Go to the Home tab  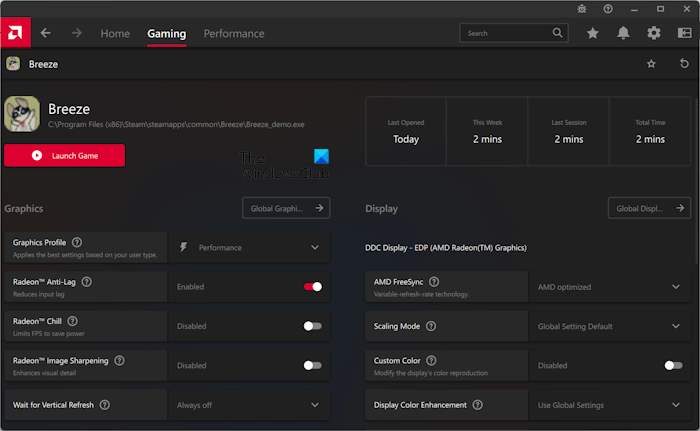(115, 33)
